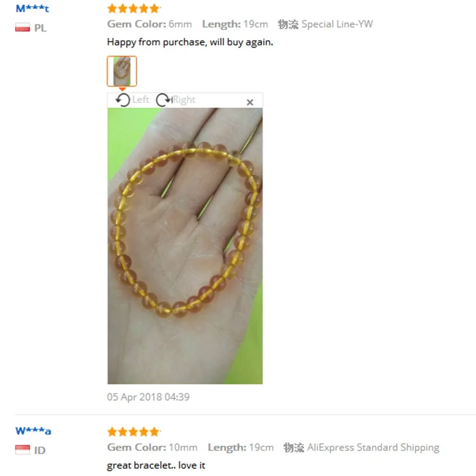Click the rotate Left icon
The image size is (476, 476).
pos(123,100)
